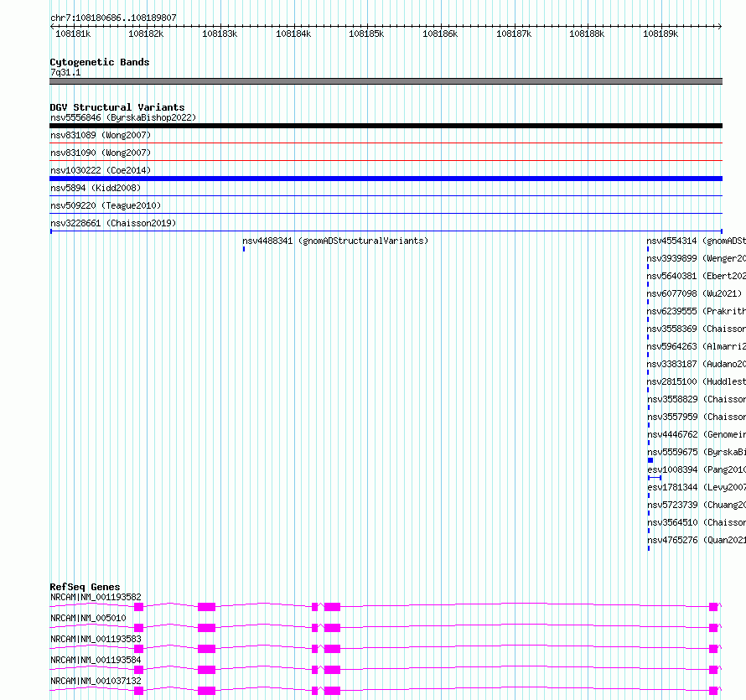Screen dimensions: 746x700
Task: Click the 108181k ruler tick label
Action: [73, 34]
